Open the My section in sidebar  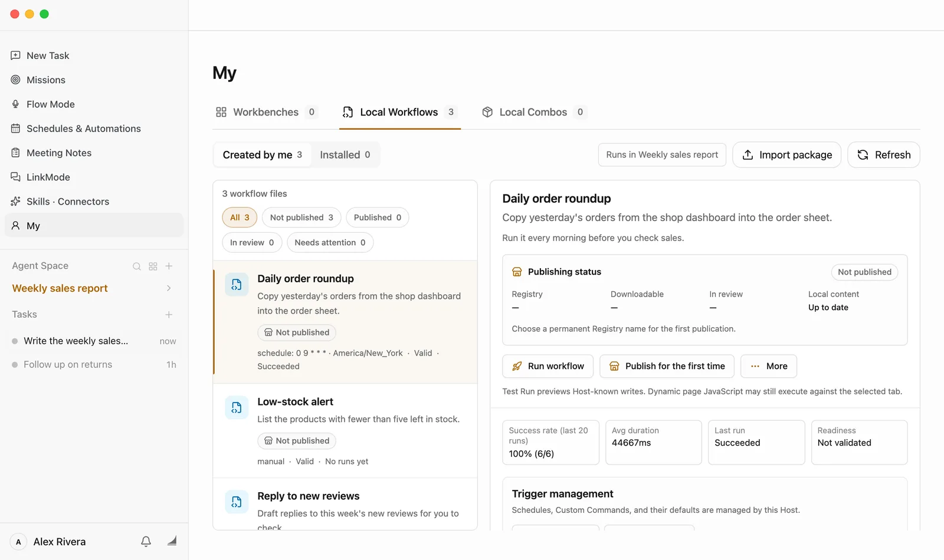coord(94,226)
